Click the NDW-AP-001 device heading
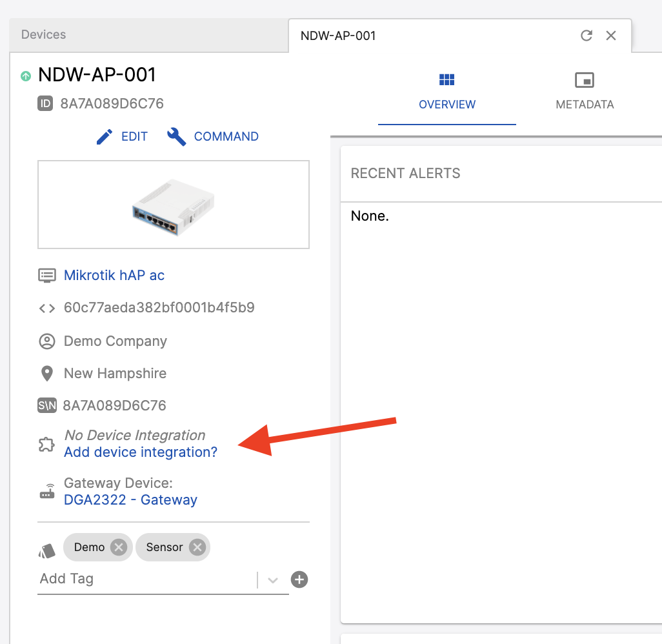The height and width of the screenshot is (644, 662). point(97,75)
